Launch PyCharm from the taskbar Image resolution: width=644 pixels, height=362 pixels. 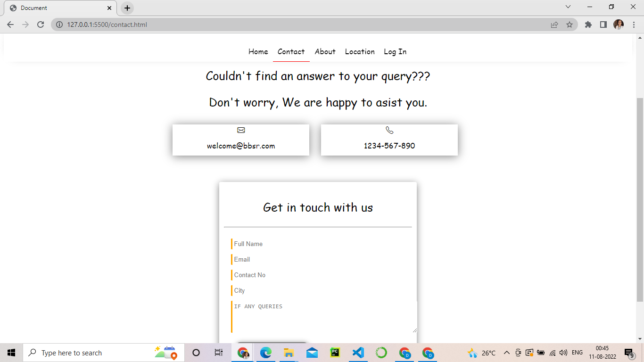[x=335, y=352]
